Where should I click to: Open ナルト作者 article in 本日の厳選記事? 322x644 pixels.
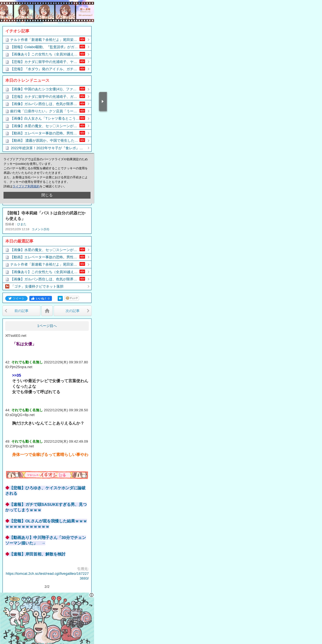click(x=47, y=264)
